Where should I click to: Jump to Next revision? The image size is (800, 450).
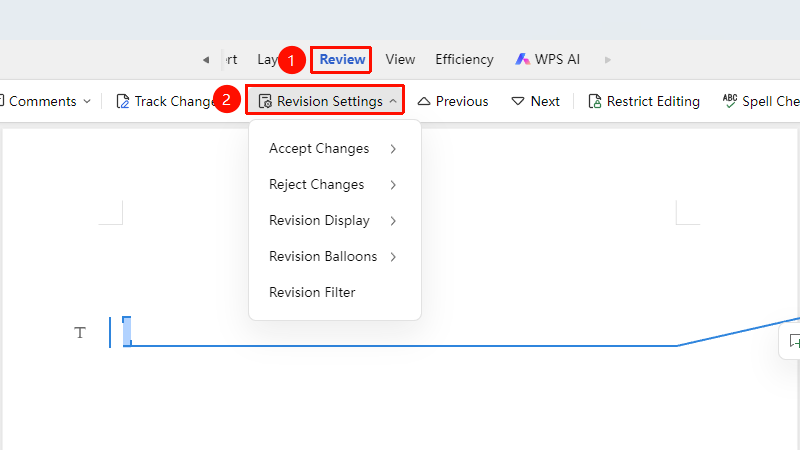click(x=545, y=101)
